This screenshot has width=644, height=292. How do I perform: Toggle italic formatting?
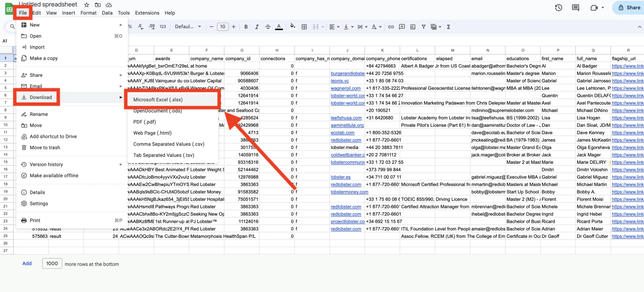[x=257, y=27]
